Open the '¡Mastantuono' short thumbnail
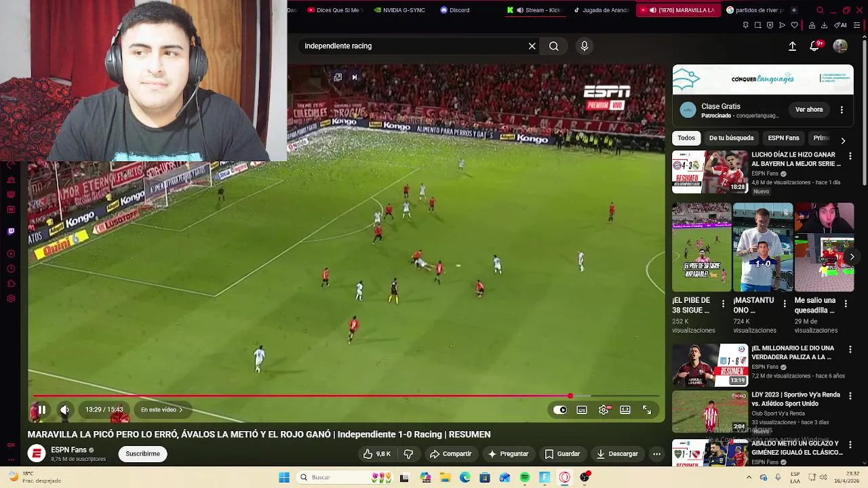 [x=762, y=247]
